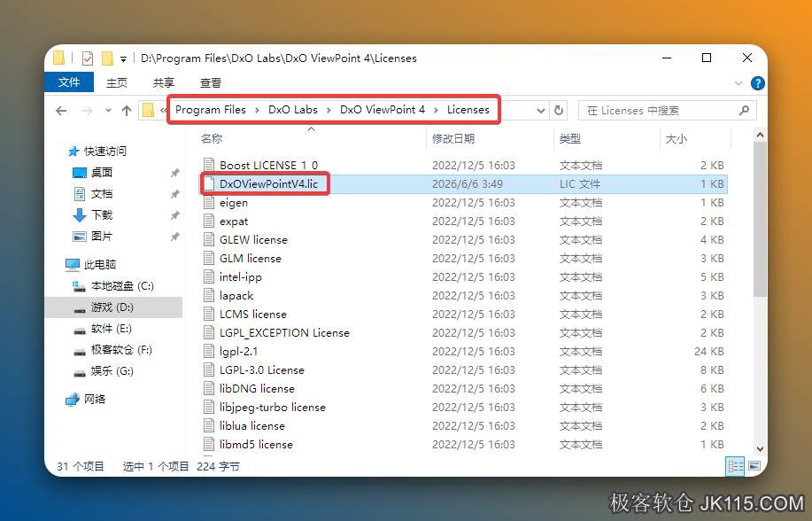Image resolution: width=812 pixels, height=521 pixels.
Task: Switch to large thumbnails view layout
Action: [x=754, y=466]
